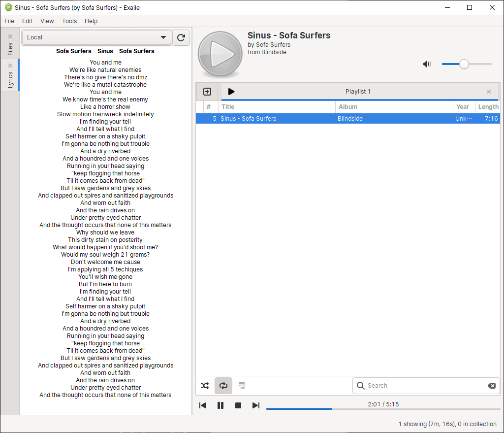Click the lyric 'Would my soul weigh 21 grams?'
504x433 pixels.
pos(105,255)
